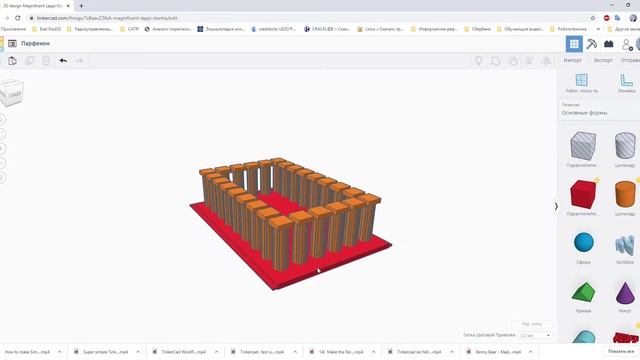640x360 pixels.
Task: Click the design list icon beside Парфенон
Action: pyautogui.click(x=12, y=43)
